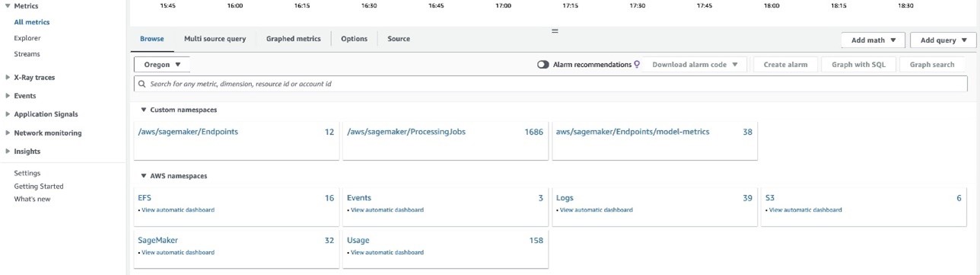980x275 pixels.
Task: Expand Network monitoring in sidebar
Action: tap(8, 133)
